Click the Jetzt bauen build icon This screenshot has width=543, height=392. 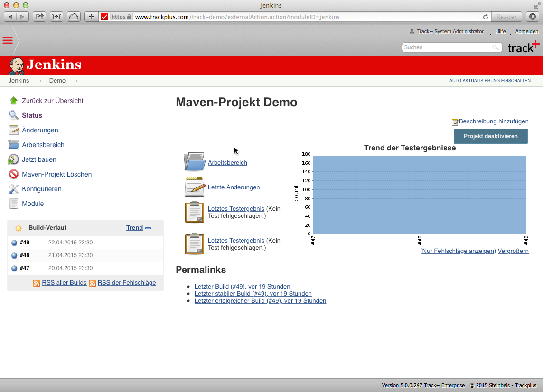pyautogui.click(x=13, y=159)
